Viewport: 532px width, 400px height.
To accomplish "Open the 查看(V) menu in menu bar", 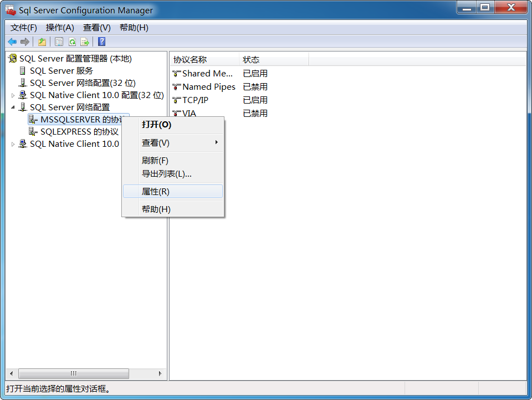I will (x=96, y=28).
